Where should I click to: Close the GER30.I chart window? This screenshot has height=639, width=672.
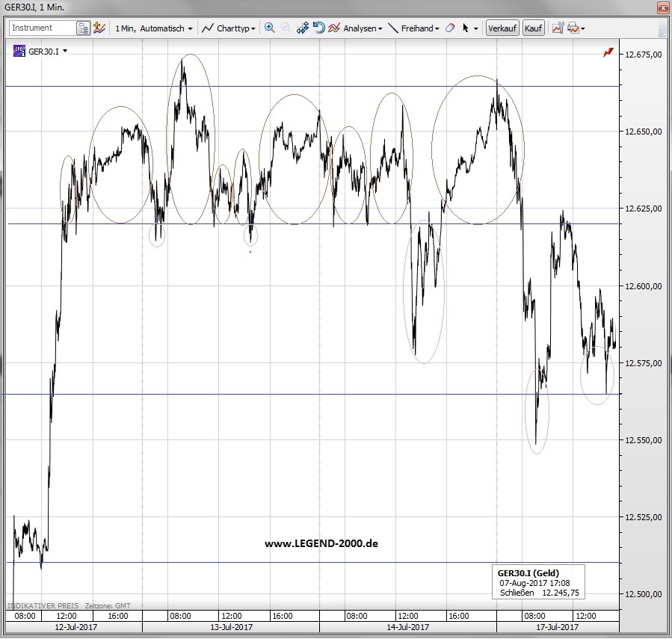coord(662,8)
